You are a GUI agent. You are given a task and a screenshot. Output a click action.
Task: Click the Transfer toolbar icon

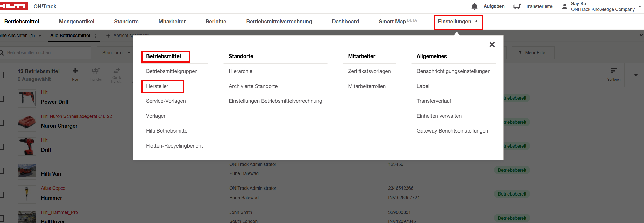pyautogui.click(x=96, y=71)
